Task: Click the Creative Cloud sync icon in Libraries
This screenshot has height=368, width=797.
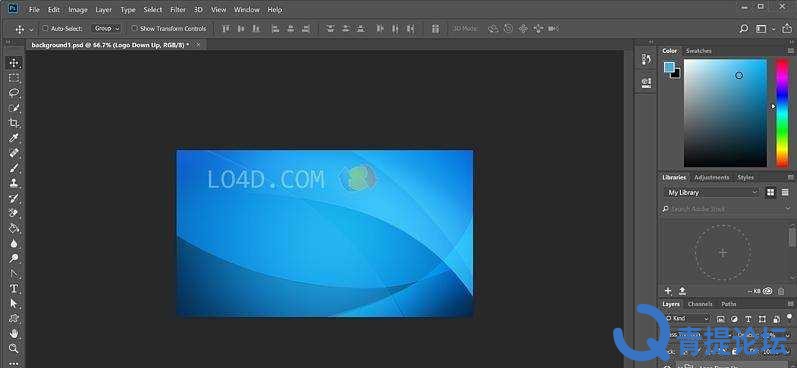Action: click(x=768, y=291)
